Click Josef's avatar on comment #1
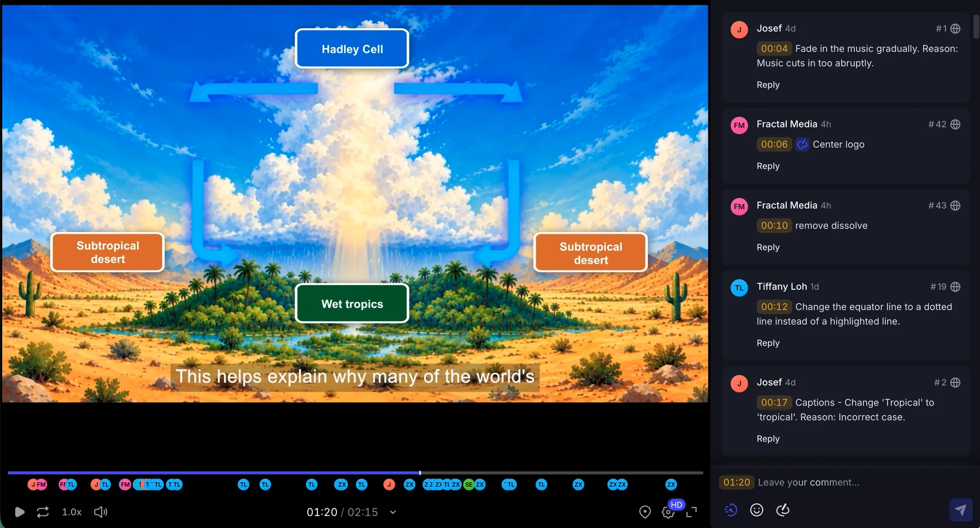The image size is (980, 528). pyautogui.click(x=739, y=29)
